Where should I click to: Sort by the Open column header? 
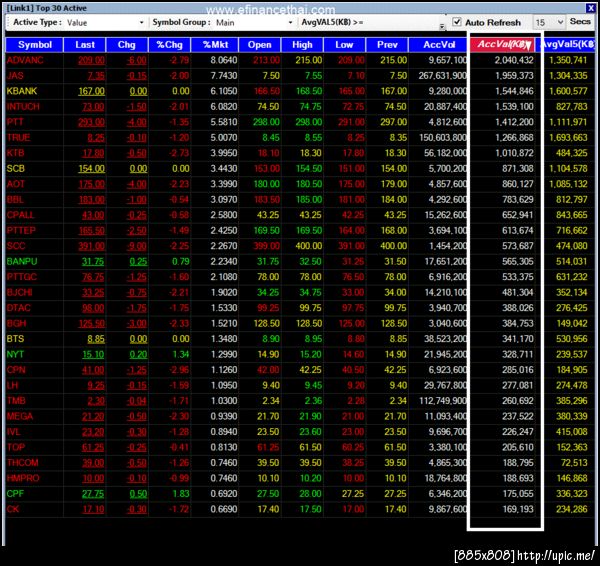[x=259, y=45]
